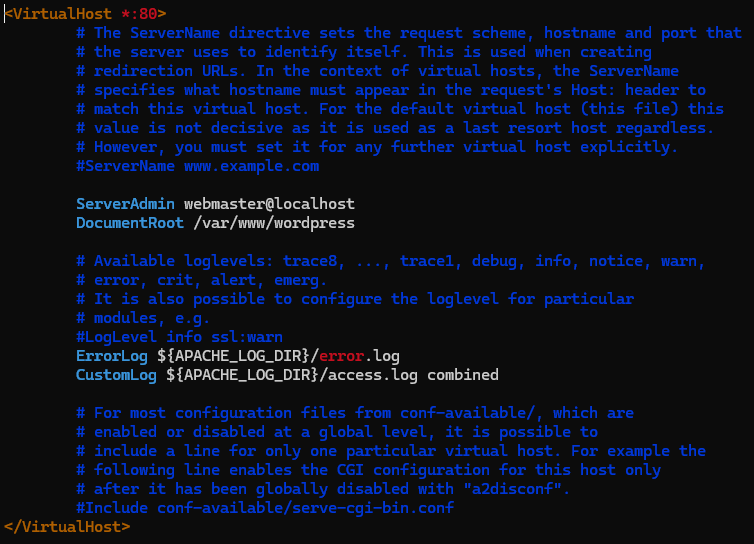Click the DocumentRoot directive keyword
754x544 pixels.
click(130, 223)
